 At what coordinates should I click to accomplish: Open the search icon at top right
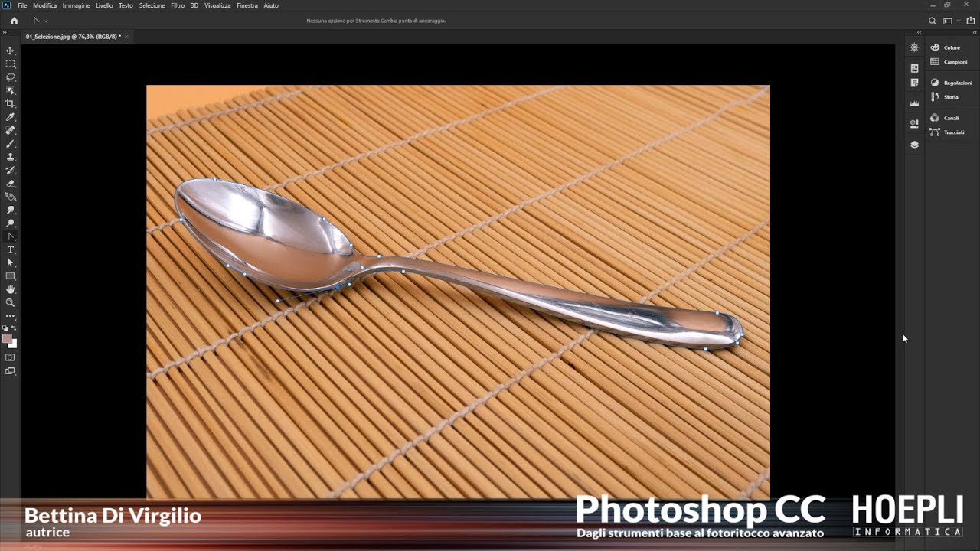click(x=932, y=21)
